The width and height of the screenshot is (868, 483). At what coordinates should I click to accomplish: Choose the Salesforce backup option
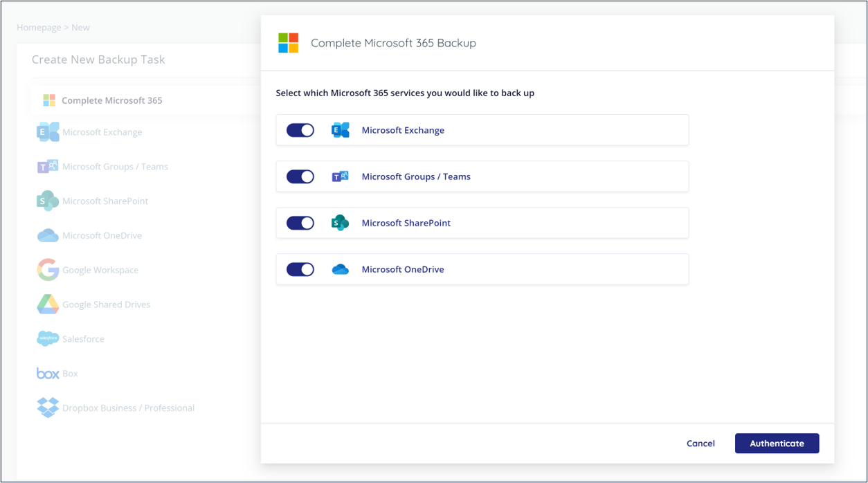[83, 339]
